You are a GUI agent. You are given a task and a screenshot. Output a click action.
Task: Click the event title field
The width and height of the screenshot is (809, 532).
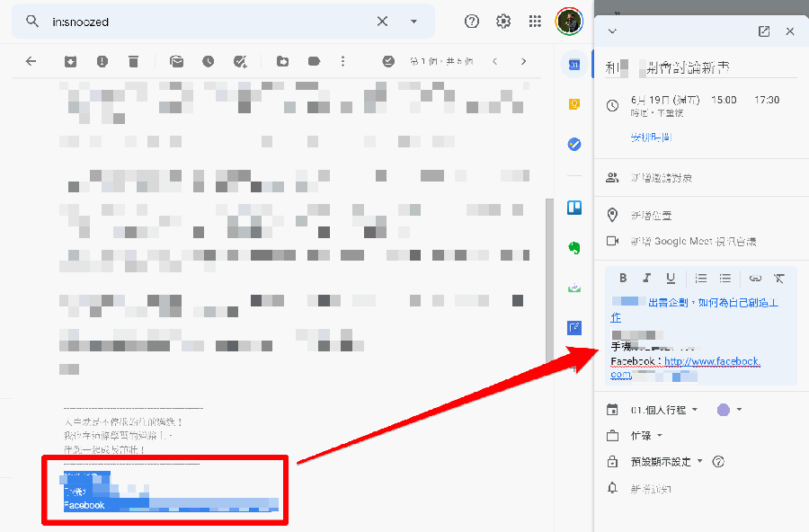tap(700, 67)
